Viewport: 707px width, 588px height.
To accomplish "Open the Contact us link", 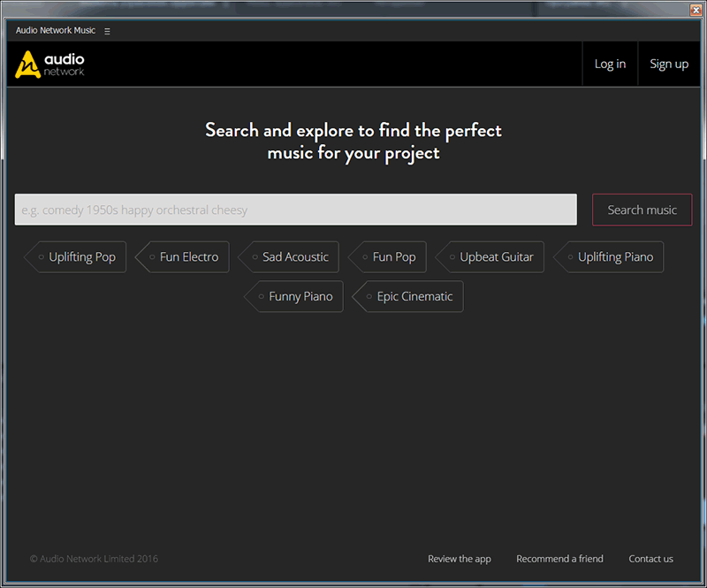I will [650, 559].
